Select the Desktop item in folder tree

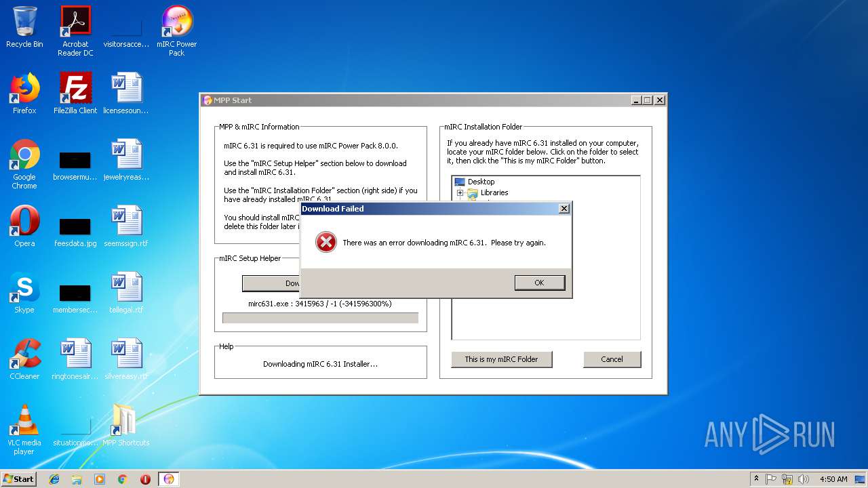pos(481,182)
